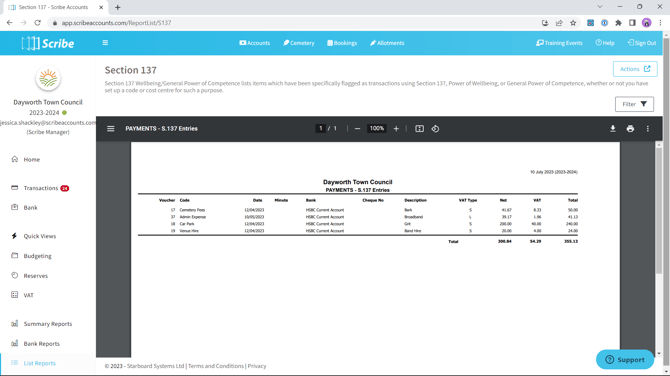Open a new browser tab
The image size is (670, 376).
click(118, 7)
